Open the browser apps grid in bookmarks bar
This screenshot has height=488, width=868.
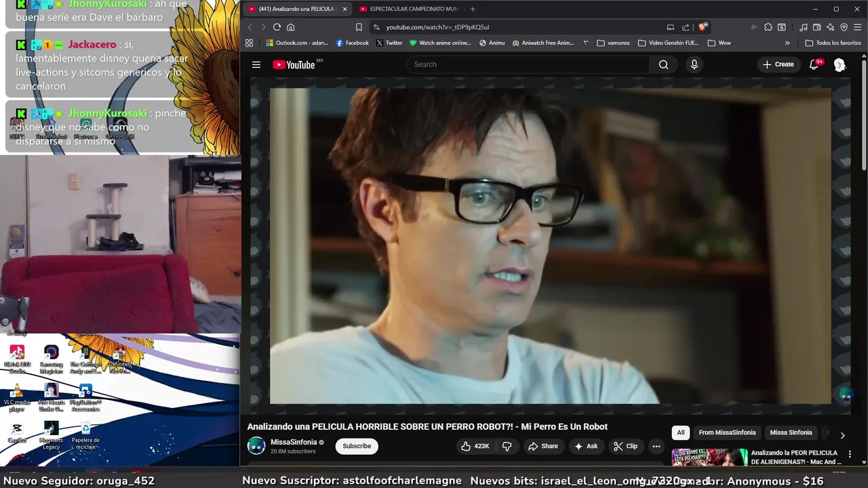(x=249, y=43)
